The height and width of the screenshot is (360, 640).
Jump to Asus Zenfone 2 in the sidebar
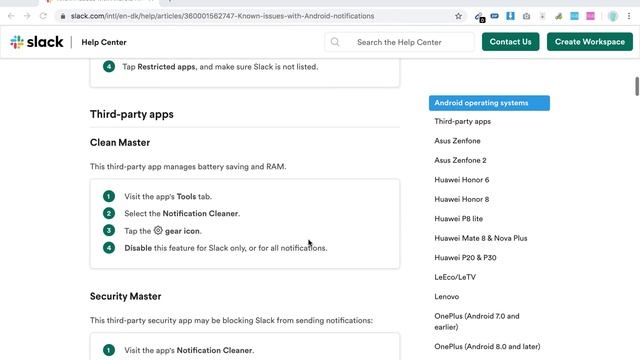pyautogui.click(x=460, y=160)
